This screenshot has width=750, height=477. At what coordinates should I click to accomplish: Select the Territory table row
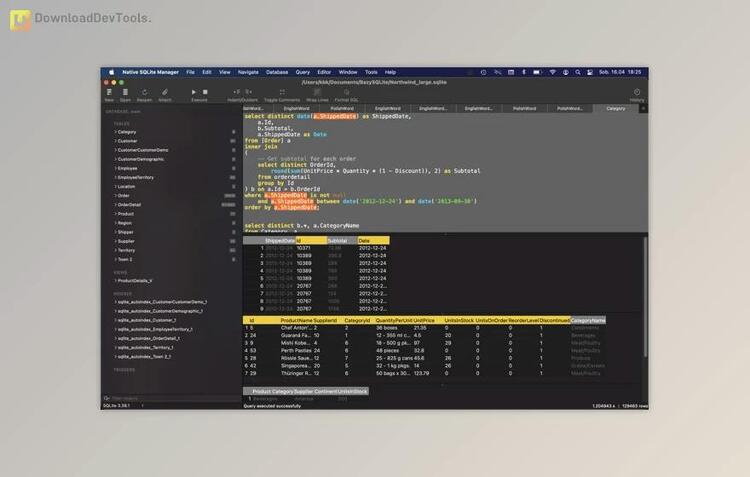tap(172, 250)
